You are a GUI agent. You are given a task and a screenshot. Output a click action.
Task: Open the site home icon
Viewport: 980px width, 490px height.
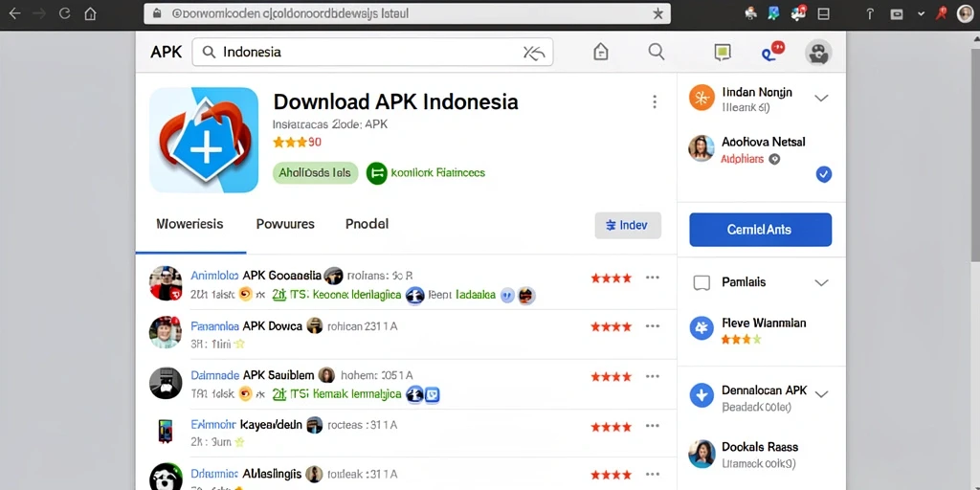(600, 52)
